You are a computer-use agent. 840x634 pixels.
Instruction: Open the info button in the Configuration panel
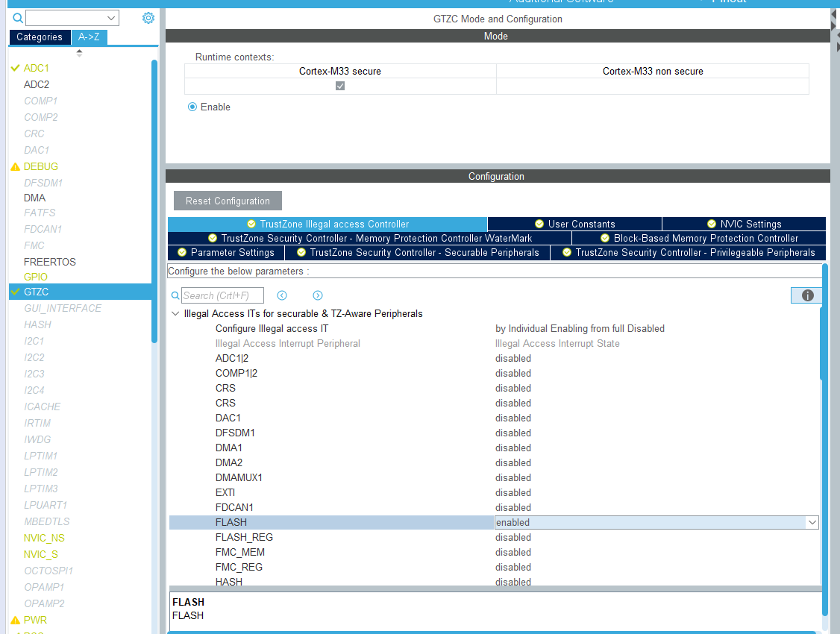point(806,295)
